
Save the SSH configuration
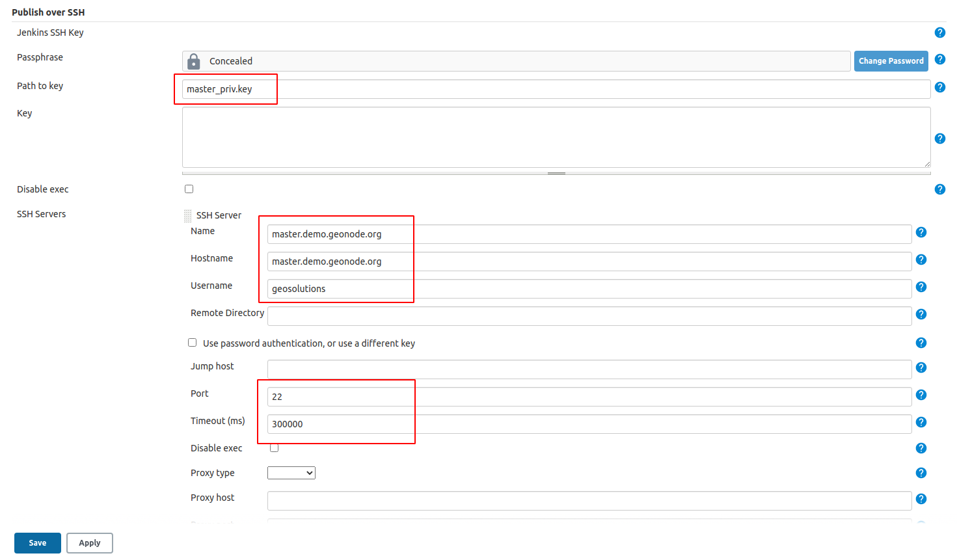[38, 543]
